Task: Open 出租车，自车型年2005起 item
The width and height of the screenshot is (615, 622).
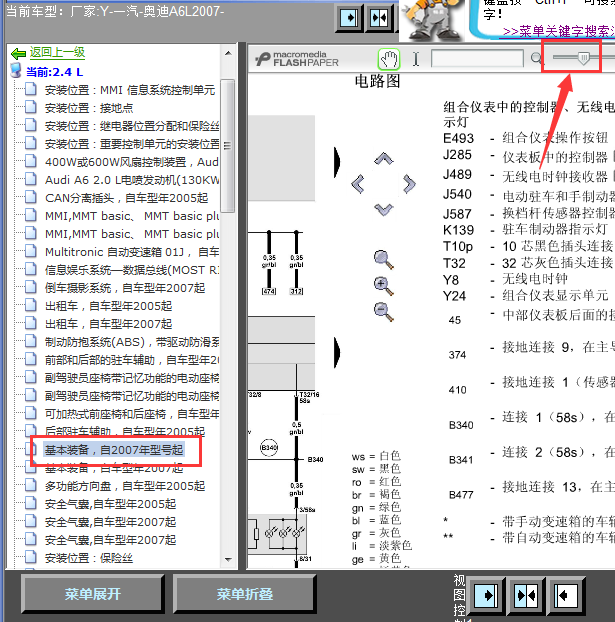Action: pos(108,306)
